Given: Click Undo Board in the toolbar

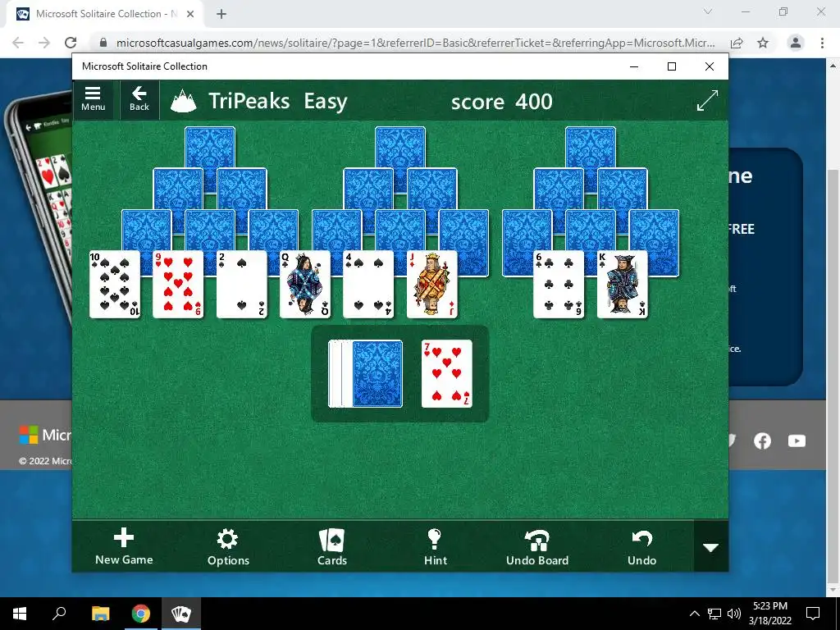Looking at the screenshot, I should click(x=537, y=547).
